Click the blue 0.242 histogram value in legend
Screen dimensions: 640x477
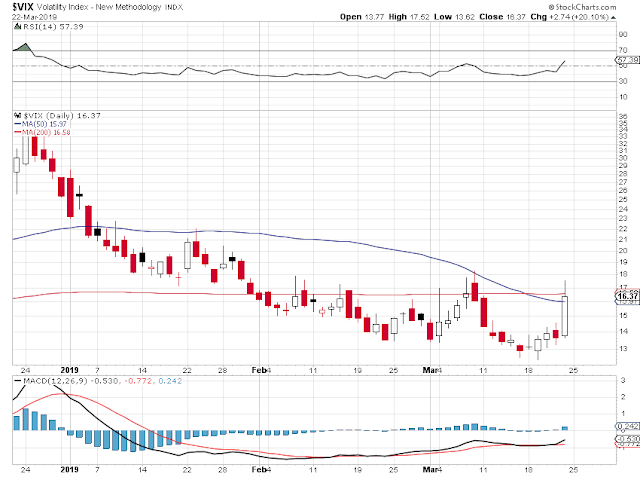(170, 381)
